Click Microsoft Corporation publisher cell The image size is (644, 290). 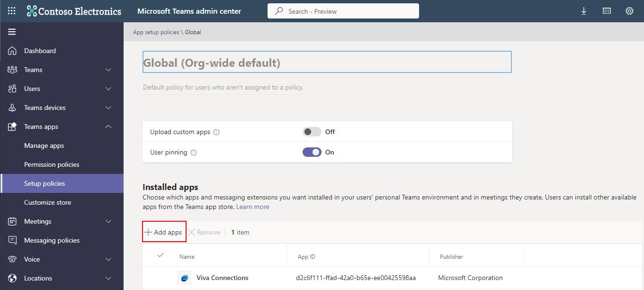(470, 278)
